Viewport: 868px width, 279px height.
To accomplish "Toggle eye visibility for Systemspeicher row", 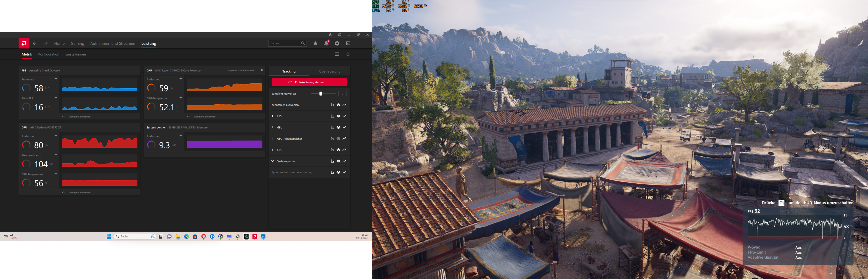I will click(338, 161).
